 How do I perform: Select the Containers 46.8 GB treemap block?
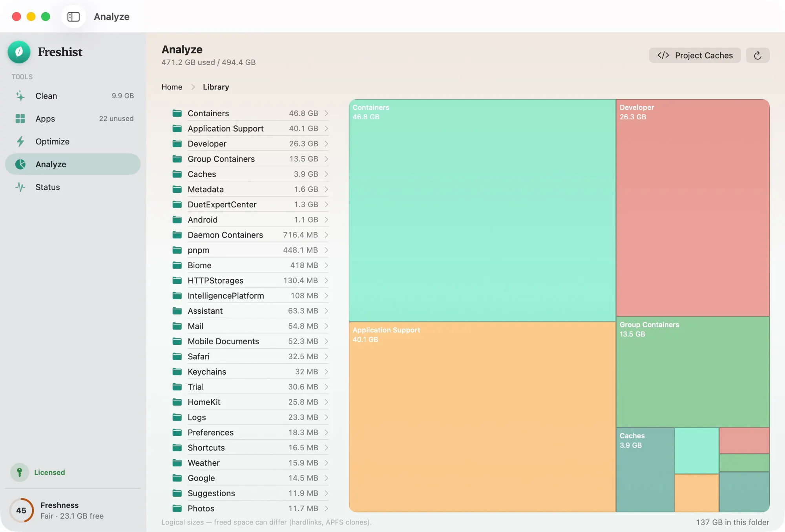click(482, 210)
